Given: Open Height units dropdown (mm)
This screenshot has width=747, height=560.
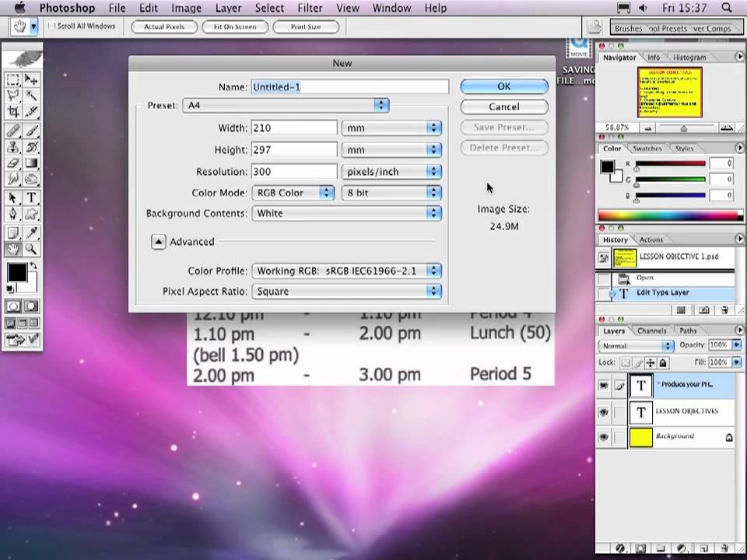Looking at the screenshot, I should coord(391,149).
